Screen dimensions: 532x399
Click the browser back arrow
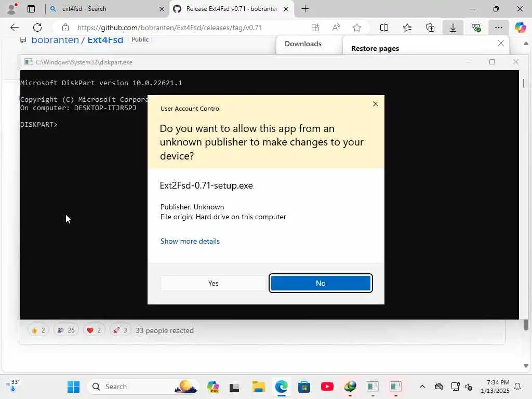[x=15, y=28]
